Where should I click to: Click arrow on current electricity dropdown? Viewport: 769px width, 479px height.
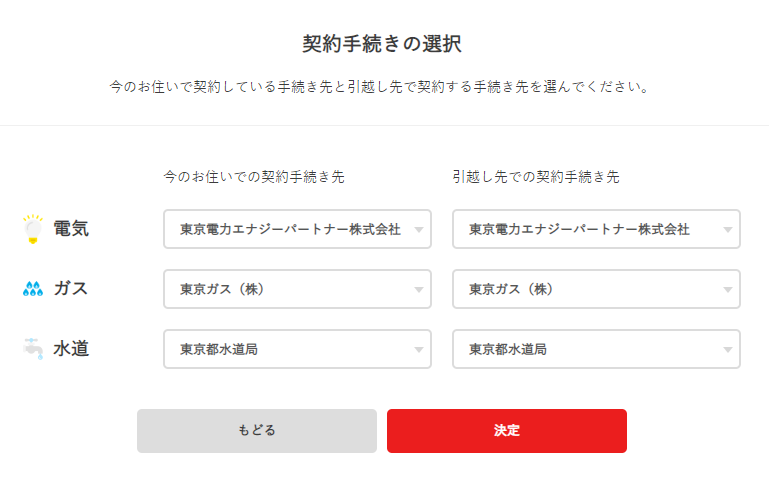click(418, 229)
